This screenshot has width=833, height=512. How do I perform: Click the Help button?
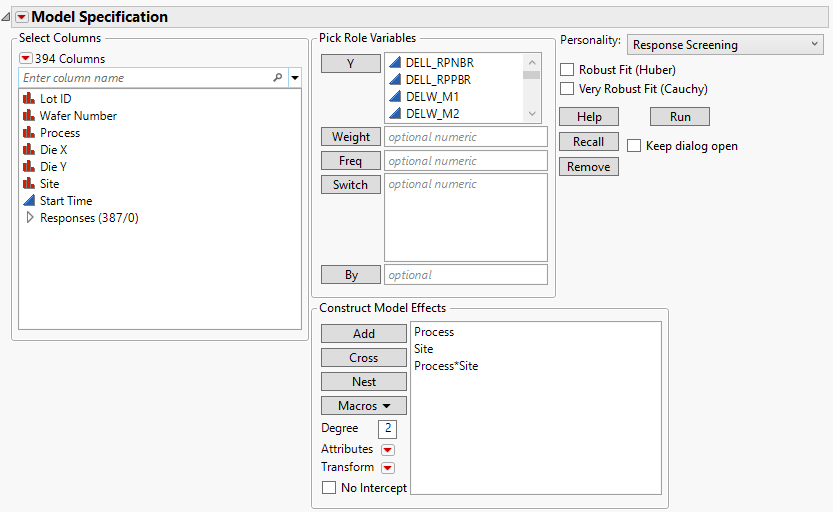[589, 116]
